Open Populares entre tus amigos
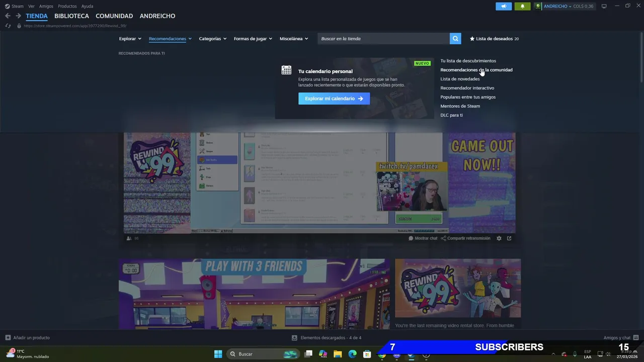Image resolution: width=644 pixels, height=362 pixels. coord(468,97)
